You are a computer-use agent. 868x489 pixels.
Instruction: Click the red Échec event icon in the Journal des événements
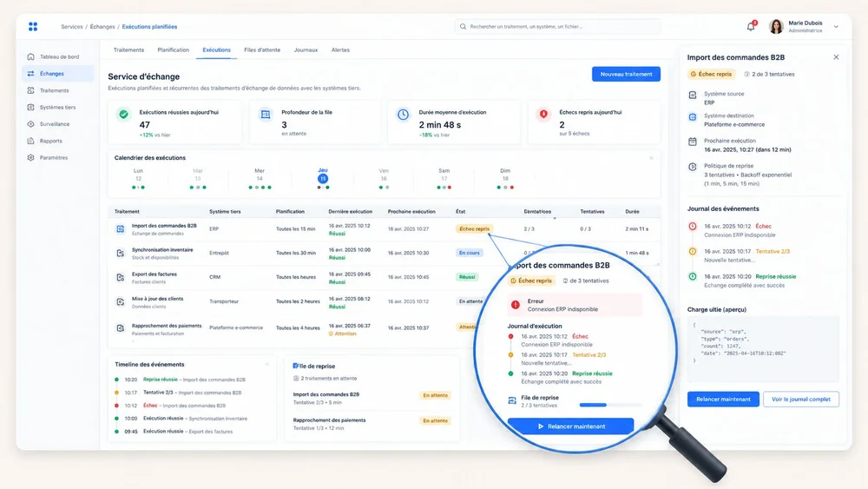pos(693,226)
